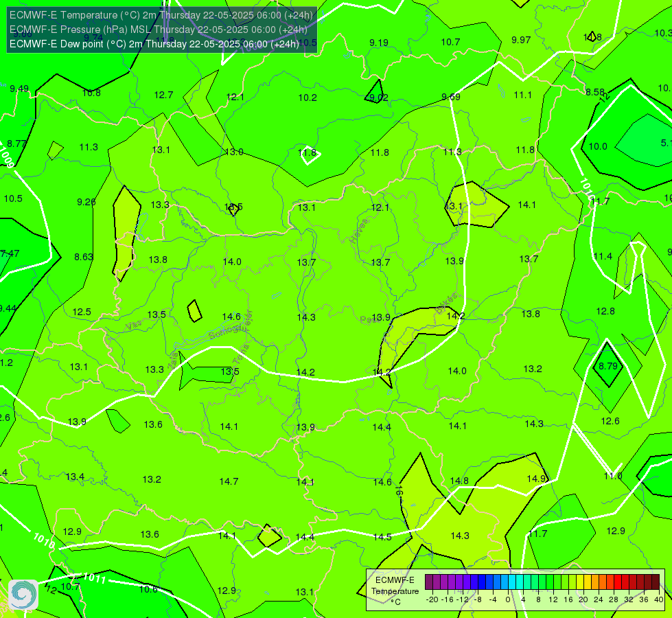The height and width of the screenshot is (618, 672).
Task: Click the Békés county label
Action: tap(447, 303)
